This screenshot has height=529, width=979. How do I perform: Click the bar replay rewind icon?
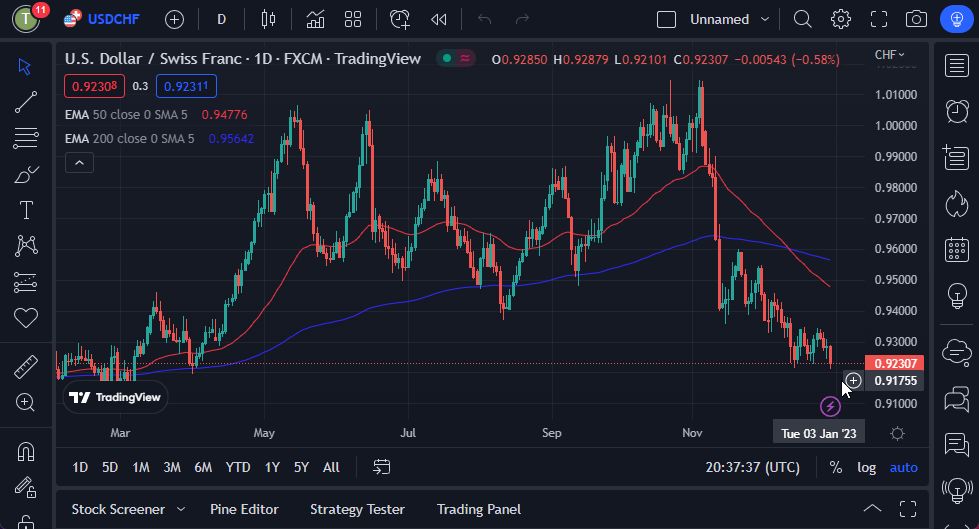(438, 19)
